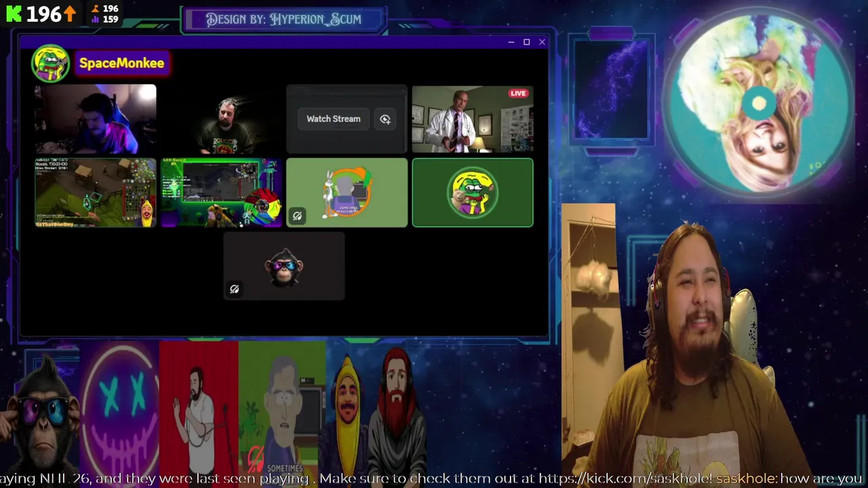This screenshot has width=868, height=488.
Task: Open the doctor in white coat stream
Action: [473, 119]
